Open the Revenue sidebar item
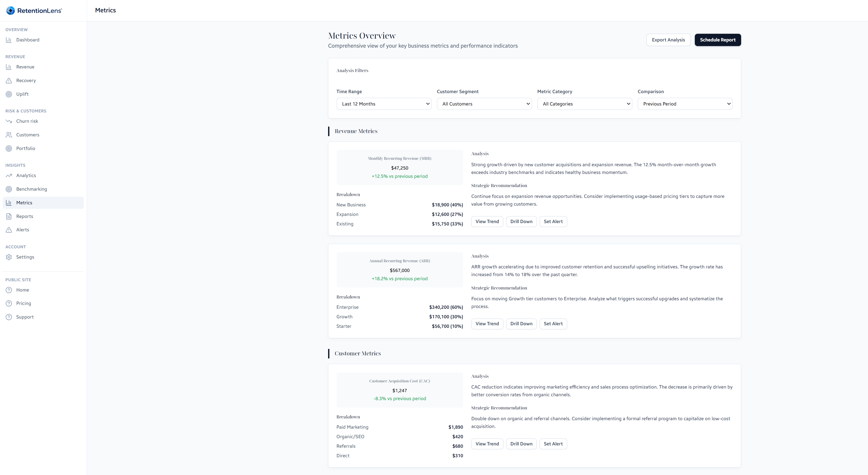Image resolution: width=868 pixels, height=475 pixels. 43,67
